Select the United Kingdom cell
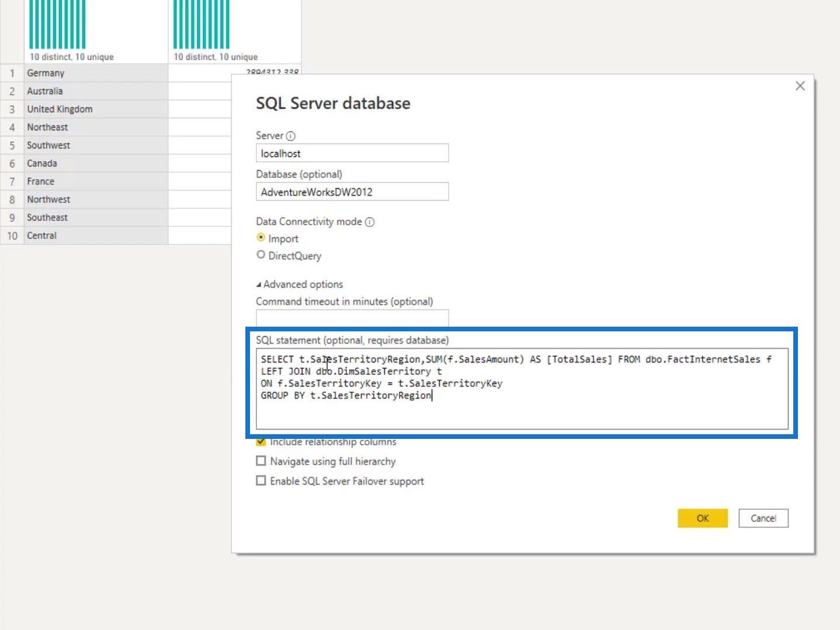This screenshot has height=630, width=840. coord(96,109)
